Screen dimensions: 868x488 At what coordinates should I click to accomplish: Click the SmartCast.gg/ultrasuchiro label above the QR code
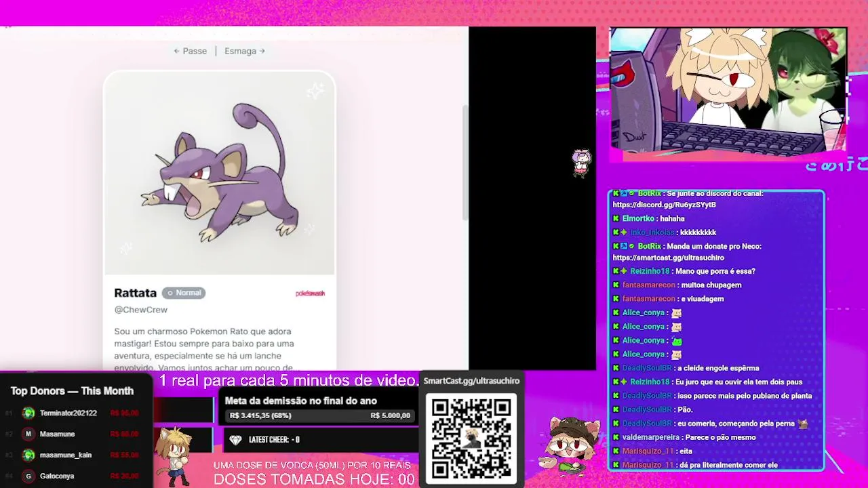[471, 381]
